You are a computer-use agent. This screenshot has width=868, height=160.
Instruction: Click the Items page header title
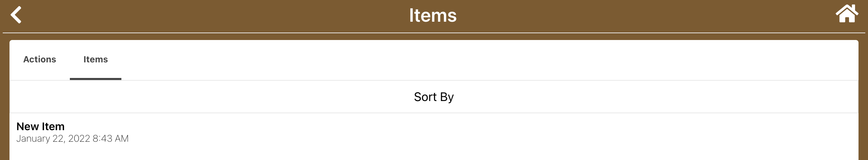pos(433,16)
